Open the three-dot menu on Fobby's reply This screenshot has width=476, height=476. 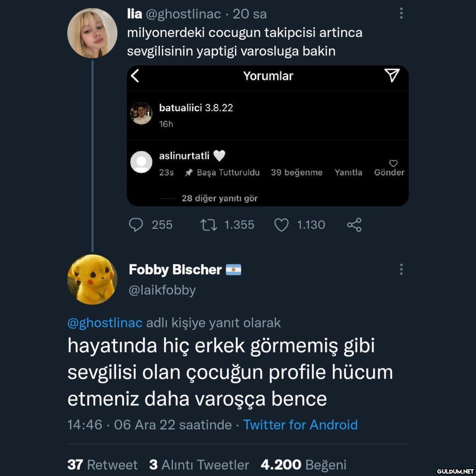(401, 269)
